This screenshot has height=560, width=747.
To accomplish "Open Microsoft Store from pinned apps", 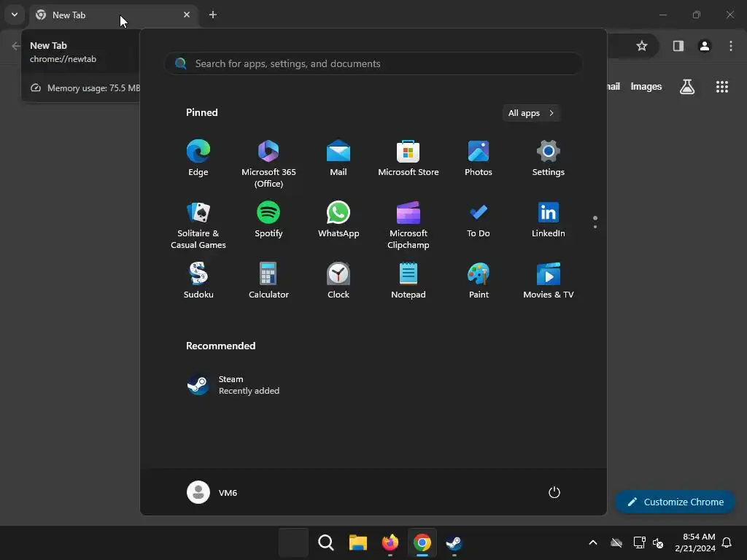I will coord(409,158).
